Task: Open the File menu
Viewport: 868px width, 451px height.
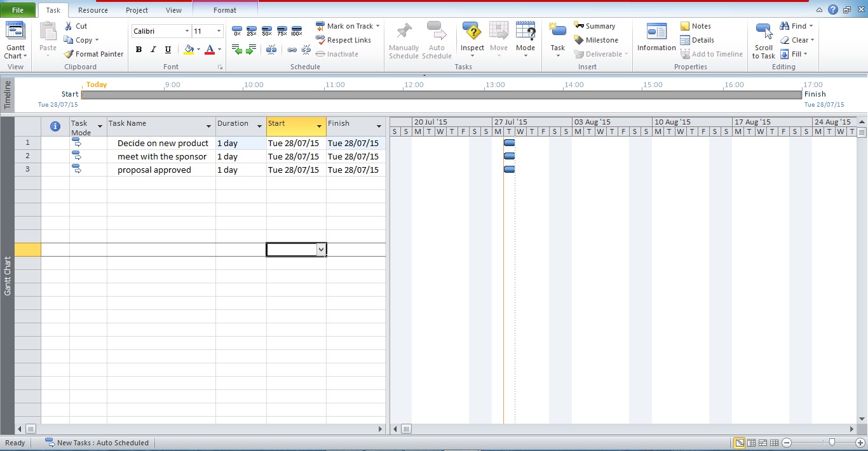Action: coord(18,10)
